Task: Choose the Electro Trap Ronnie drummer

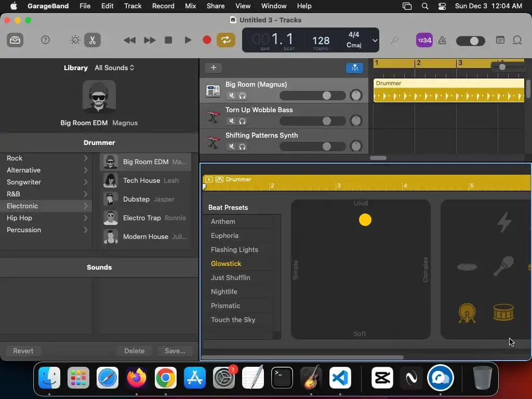Action: coord(146,218)
